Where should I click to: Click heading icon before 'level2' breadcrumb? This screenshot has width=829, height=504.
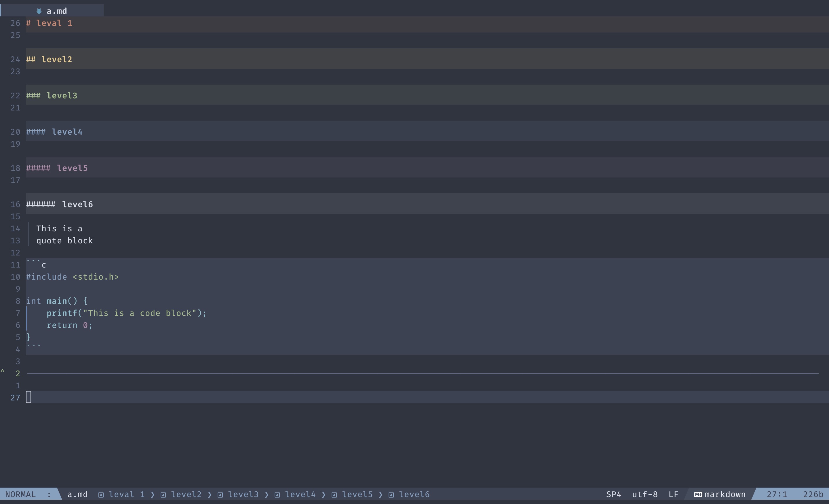pyautogui.click(x=163, y=495)
